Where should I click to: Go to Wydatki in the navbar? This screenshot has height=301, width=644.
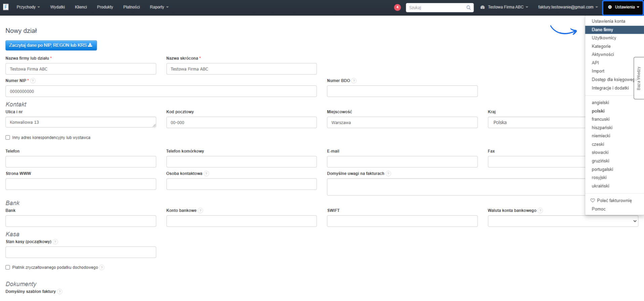coord(57,7)
